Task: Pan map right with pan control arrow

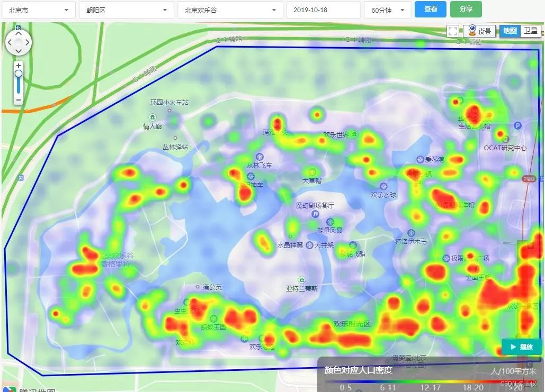Action: [27, 42]
